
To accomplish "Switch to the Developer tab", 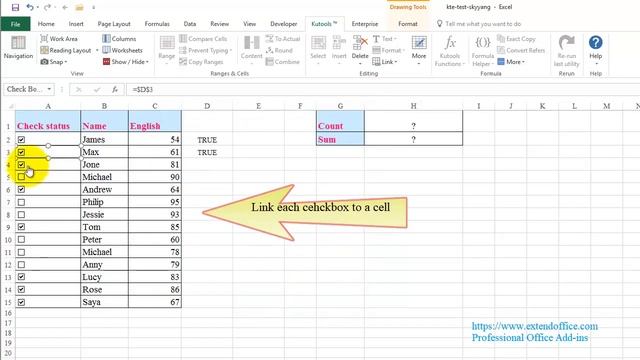I will tap(284, 24).
